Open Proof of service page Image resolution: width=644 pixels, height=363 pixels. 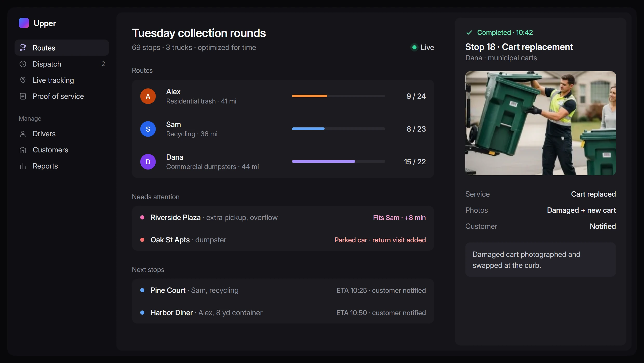pos(62,96)
